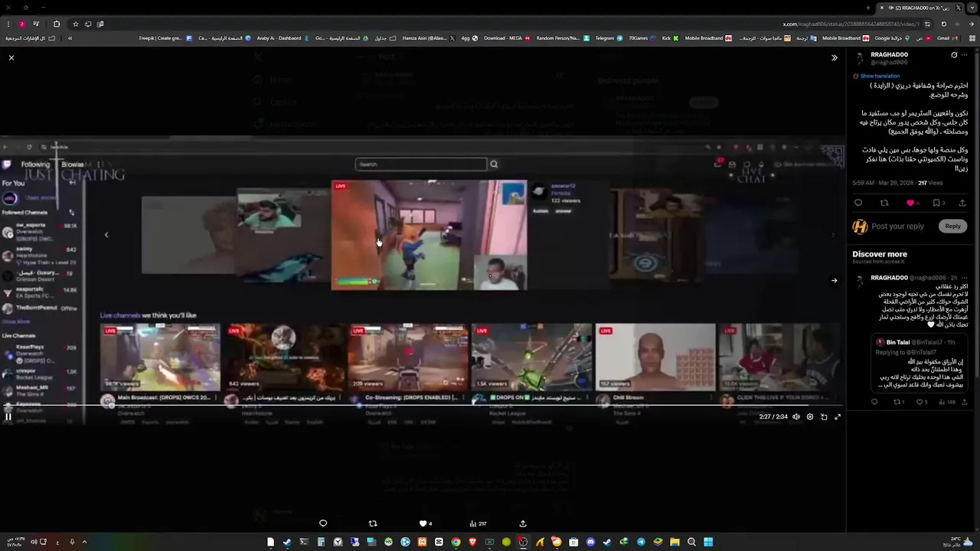
Task: Open Telegram from the taskbar
Action: [x=641, y=542]
